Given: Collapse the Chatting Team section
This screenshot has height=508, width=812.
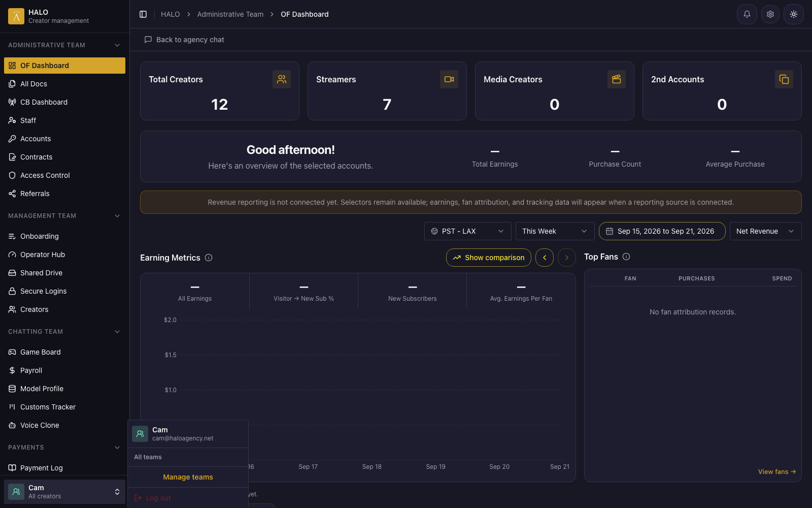Looking at the screenshot, I should [117, 332].
